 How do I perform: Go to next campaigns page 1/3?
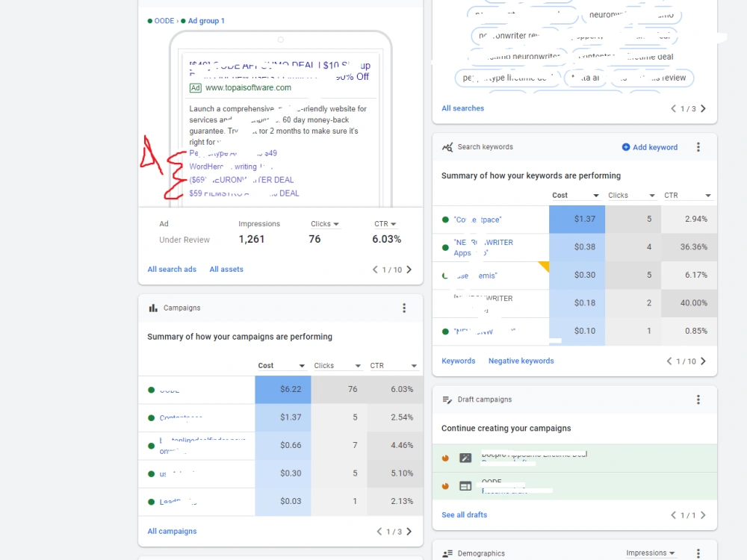pyautogui.click(x=409, y=532)
